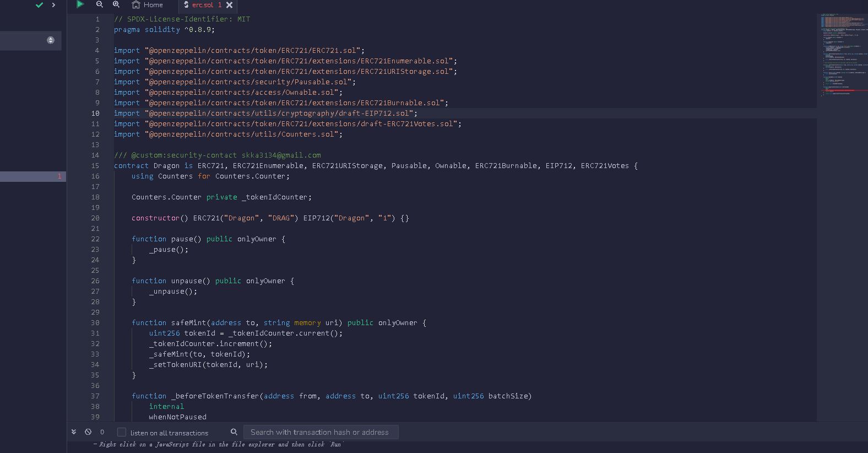868x453 pixels.
Task: Close the erc.sol tab
Action: tap(230, 5)
